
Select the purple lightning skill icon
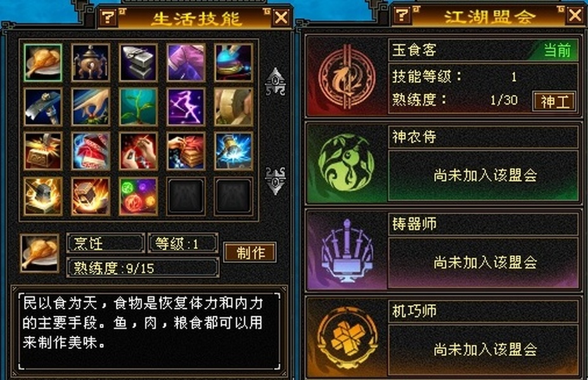click(186, 107)
